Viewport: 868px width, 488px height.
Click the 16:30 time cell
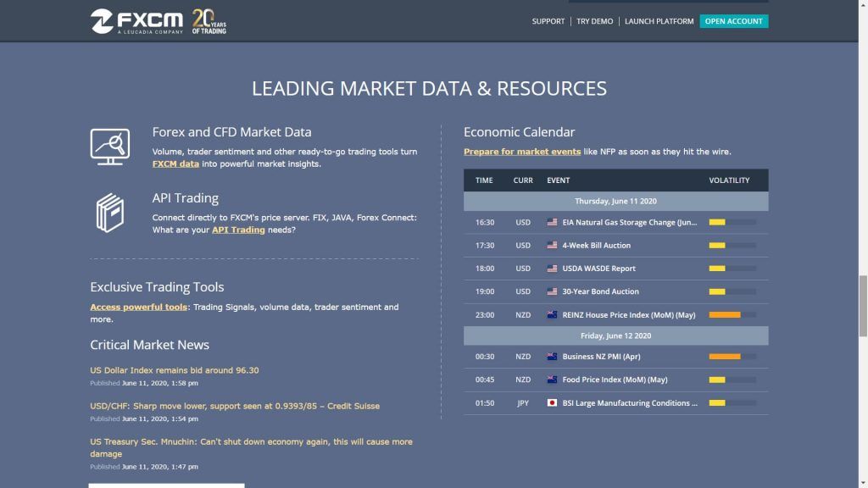pos(484,222)
